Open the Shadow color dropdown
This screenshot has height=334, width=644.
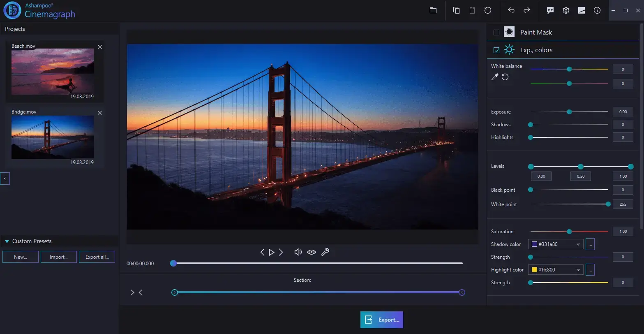tap(578, 244)
